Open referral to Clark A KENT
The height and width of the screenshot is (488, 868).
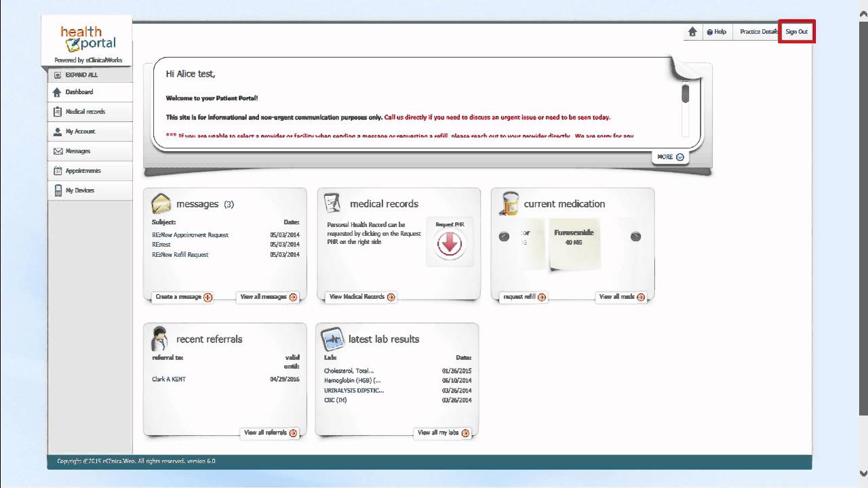coord(169,379)
